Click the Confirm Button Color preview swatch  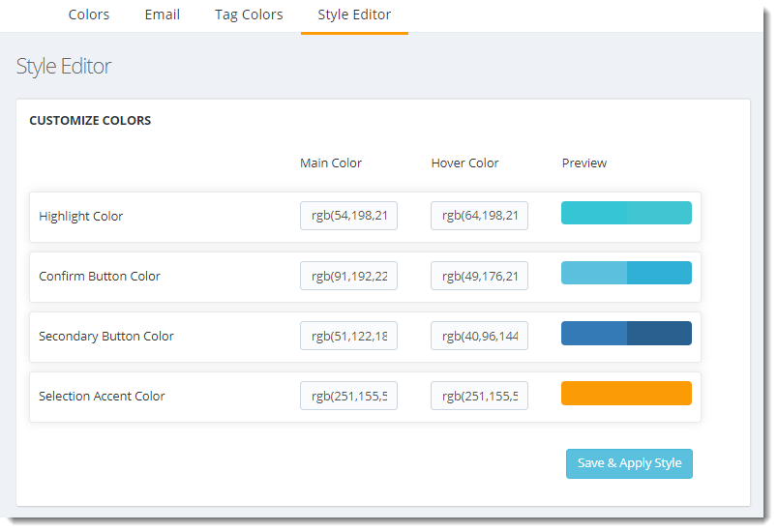pyautogui.click(x=626, y=273)
